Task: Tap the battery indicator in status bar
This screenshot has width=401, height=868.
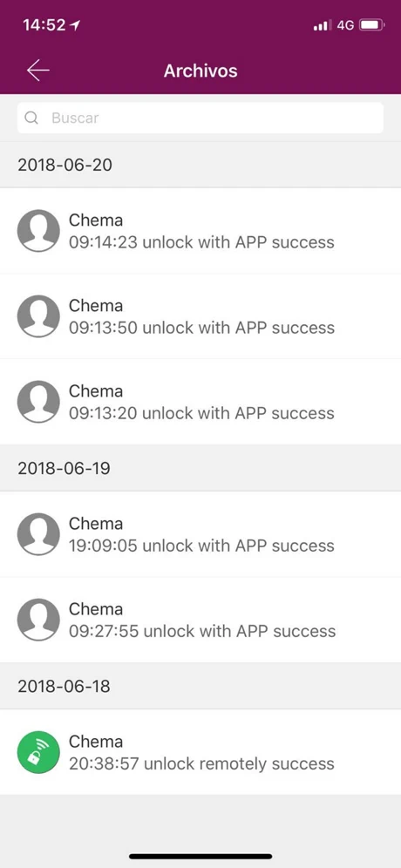Action: coord(371,25)
